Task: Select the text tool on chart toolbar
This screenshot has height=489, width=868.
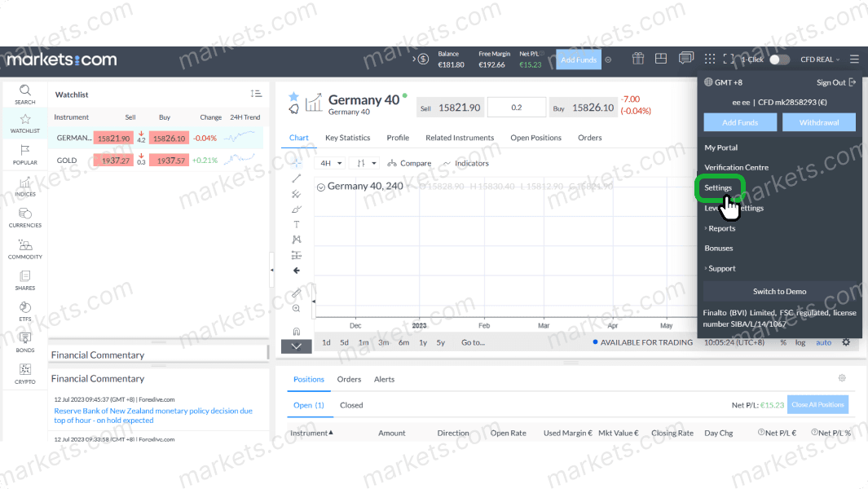Action: point(297,224)
